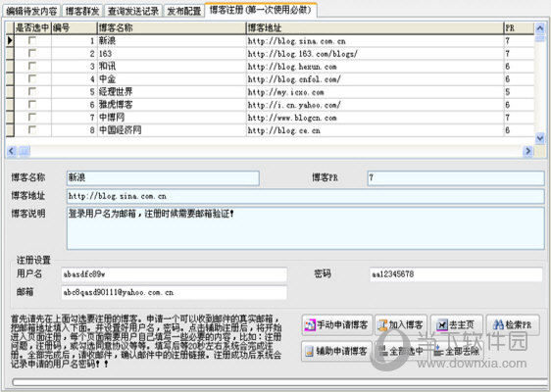Switch to the 博客群发 tab
This screenshot has height=392, width=551.
(82, 11)
